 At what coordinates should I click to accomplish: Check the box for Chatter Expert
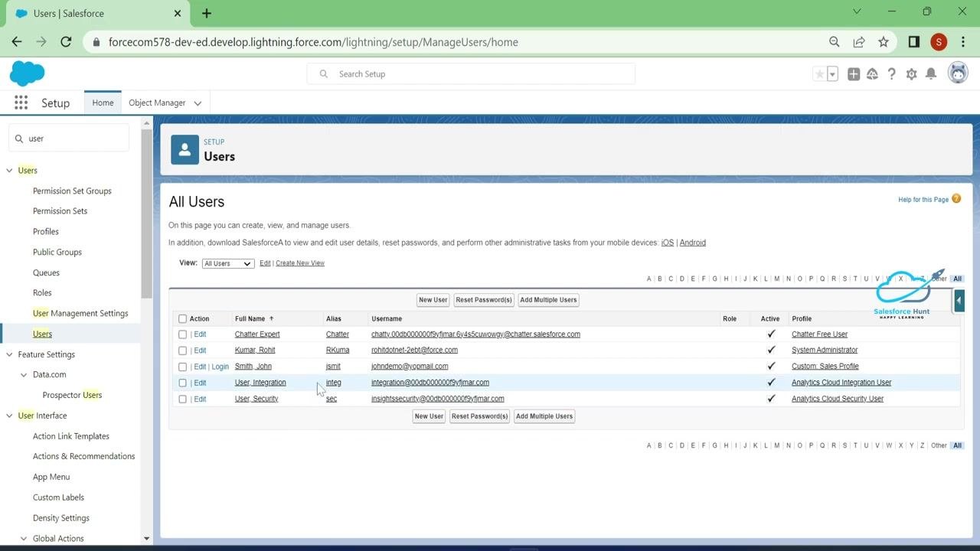click(x=182, y=334)
